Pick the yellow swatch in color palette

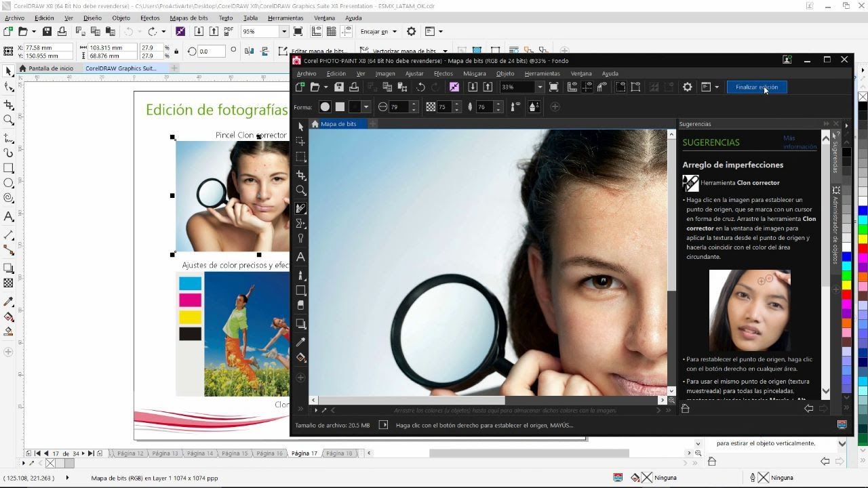pos(863,239)
